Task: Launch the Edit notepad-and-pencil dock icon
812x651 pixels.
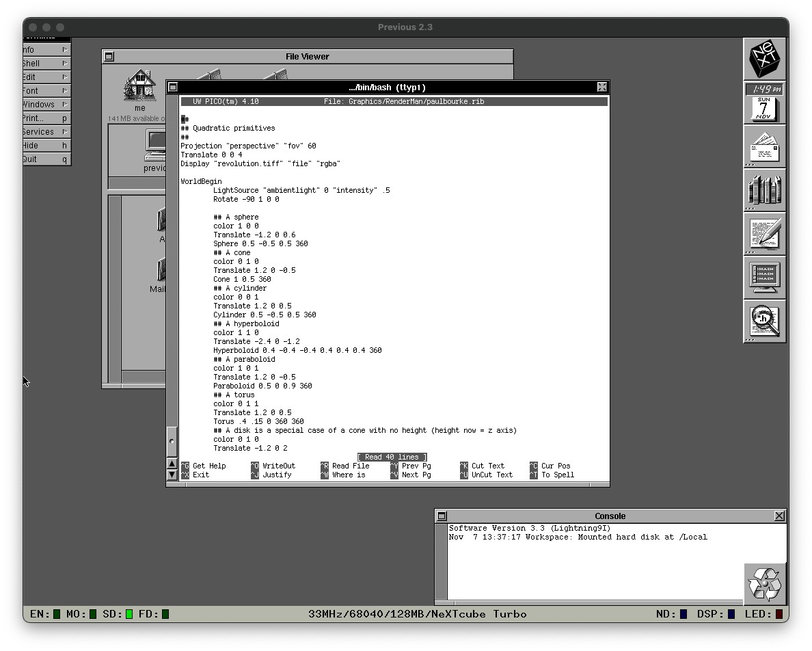Action: click(x=764, y=234)
